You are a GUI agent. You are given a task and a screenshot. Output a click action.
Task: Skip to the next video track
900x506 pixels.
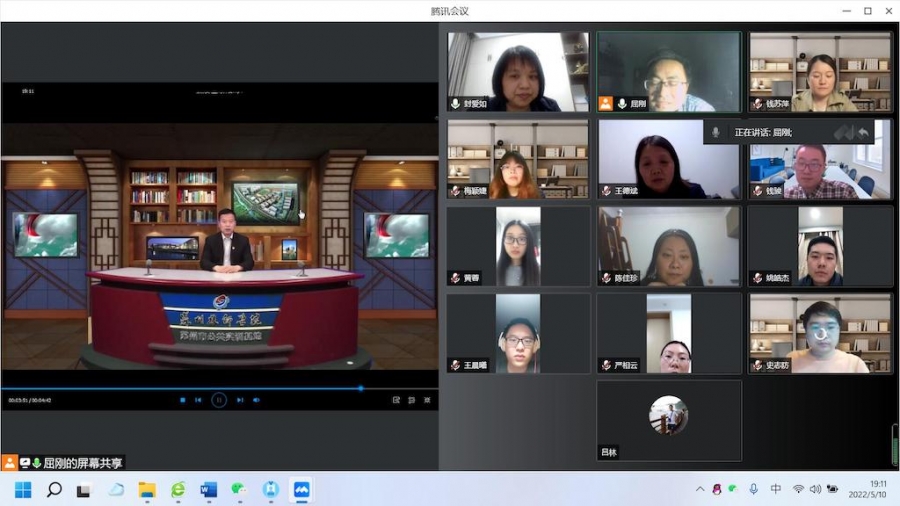pos(239,400)
